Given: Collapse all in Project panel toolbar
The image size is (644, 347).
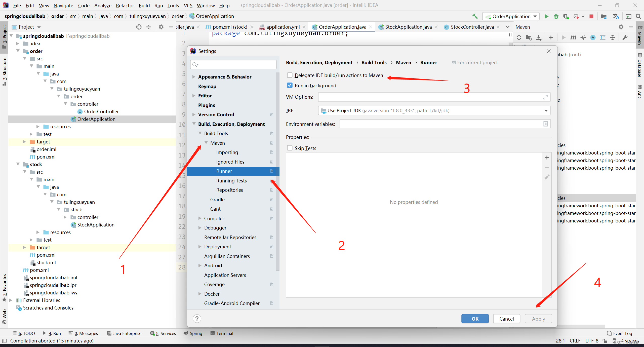Looking at the screenshot, I should pos(149,27).
